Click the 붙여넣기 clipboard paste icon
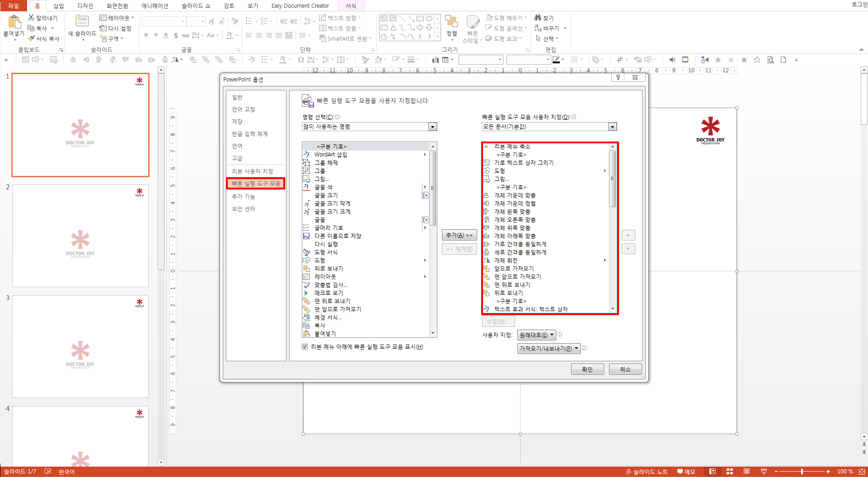The width and height of the screenshot is (868, 477). click(14, 22)
